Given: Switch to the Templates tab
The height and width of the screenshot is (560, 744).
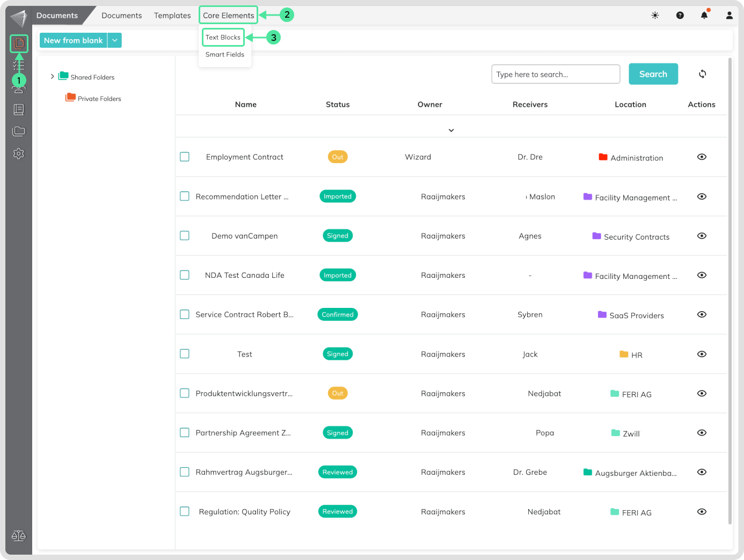Looking at the screenshot, I should pos(172,16).
